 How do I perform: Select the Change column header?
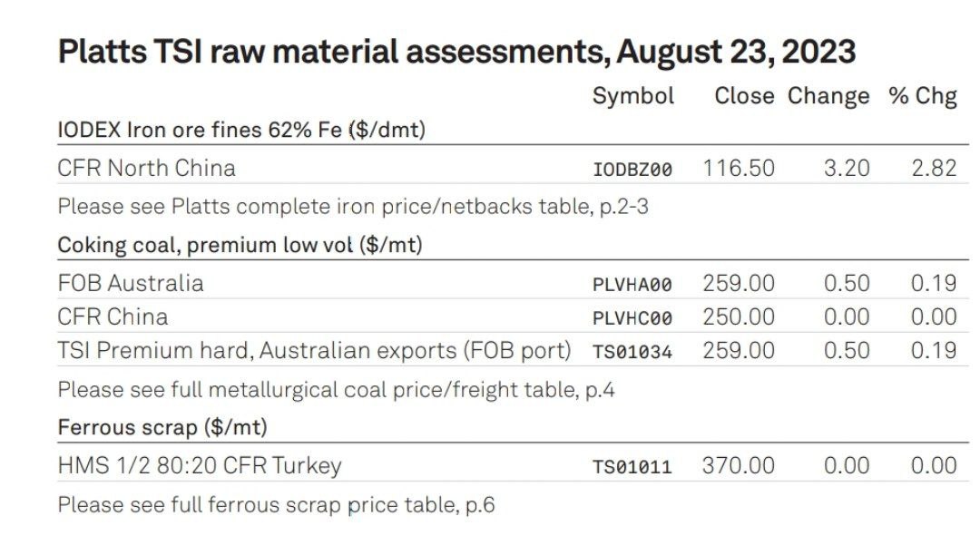tap(828, 96)
